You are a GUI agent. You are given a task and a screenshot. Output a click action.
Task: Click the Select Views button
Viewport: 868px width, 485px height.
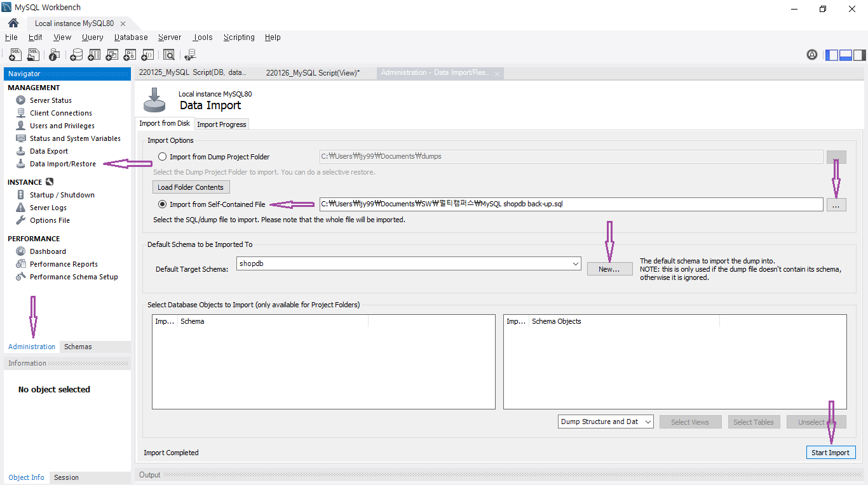pos(690,422)
